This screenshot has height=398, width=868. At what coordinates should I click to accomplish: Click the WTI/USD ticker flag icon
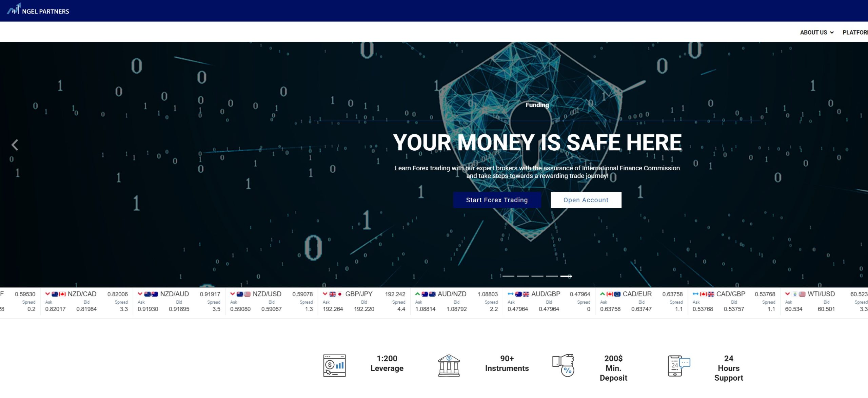[x=799, y=294]
